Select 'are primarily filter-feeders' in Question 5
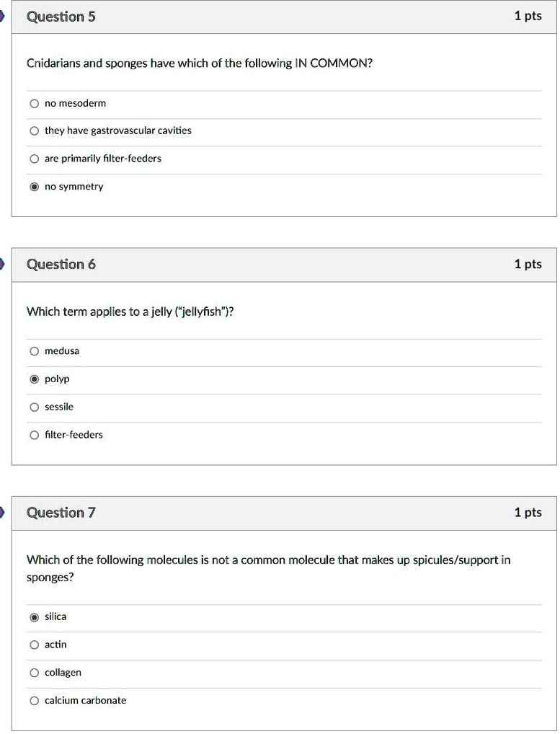The width and height of the screenshot is (560, 734). 34,159
